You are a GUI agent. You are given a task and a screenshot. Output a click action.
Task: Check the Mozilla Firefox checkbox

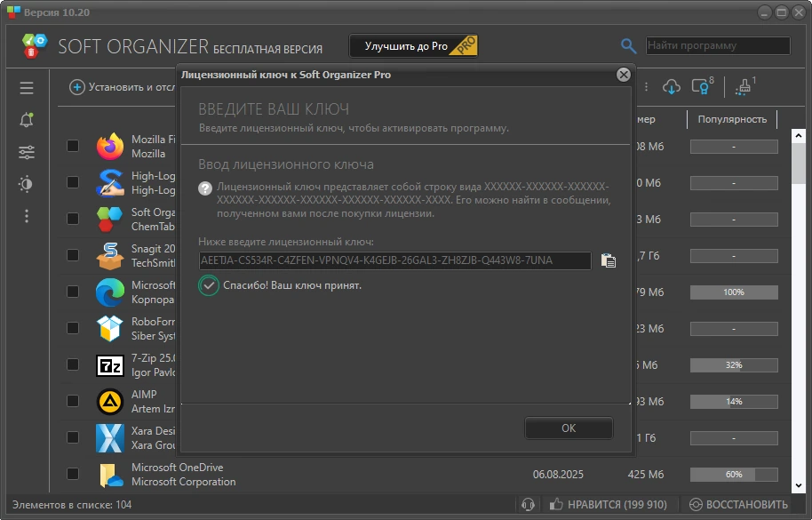[x=73, y=146]
